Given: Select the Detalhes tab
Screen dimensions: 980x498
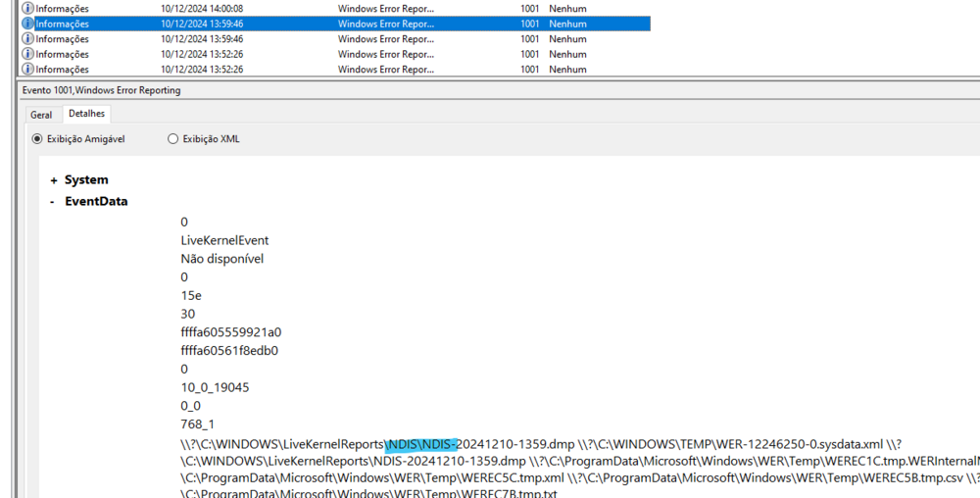Looking at the screenshot, I should click(x=87, y=114).
